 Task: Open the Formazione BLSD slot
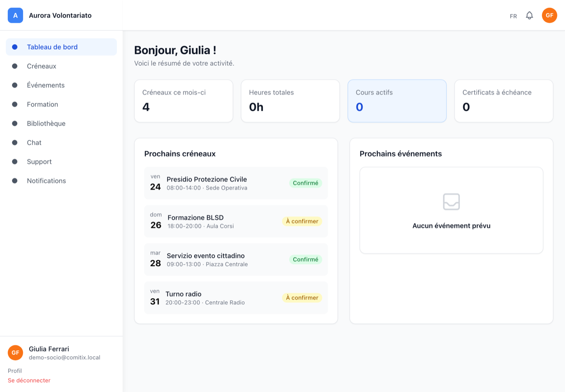[x=236, y=221]
